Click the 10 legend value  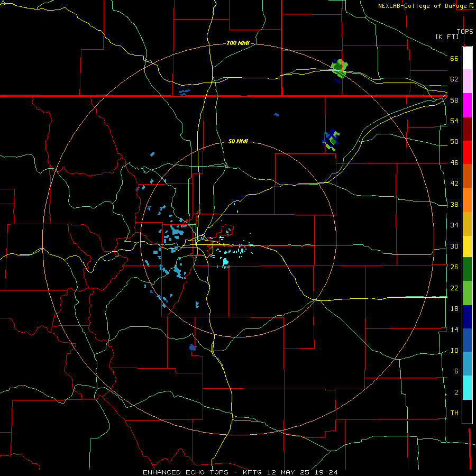(454, 350)
